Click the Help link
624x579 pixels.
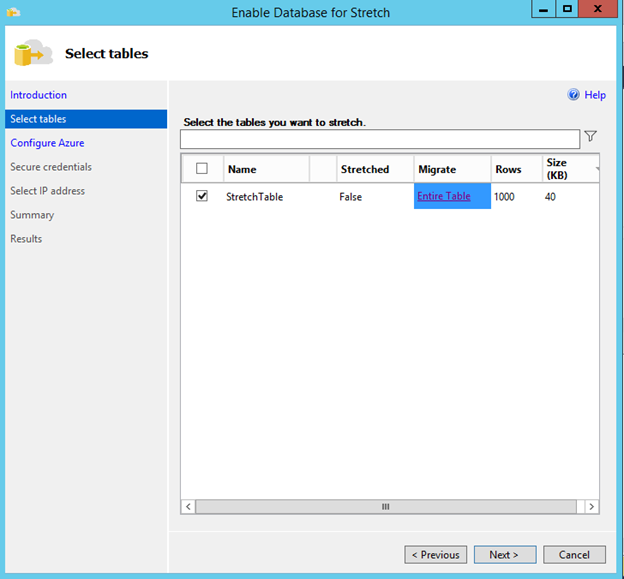tap(595, 95)
